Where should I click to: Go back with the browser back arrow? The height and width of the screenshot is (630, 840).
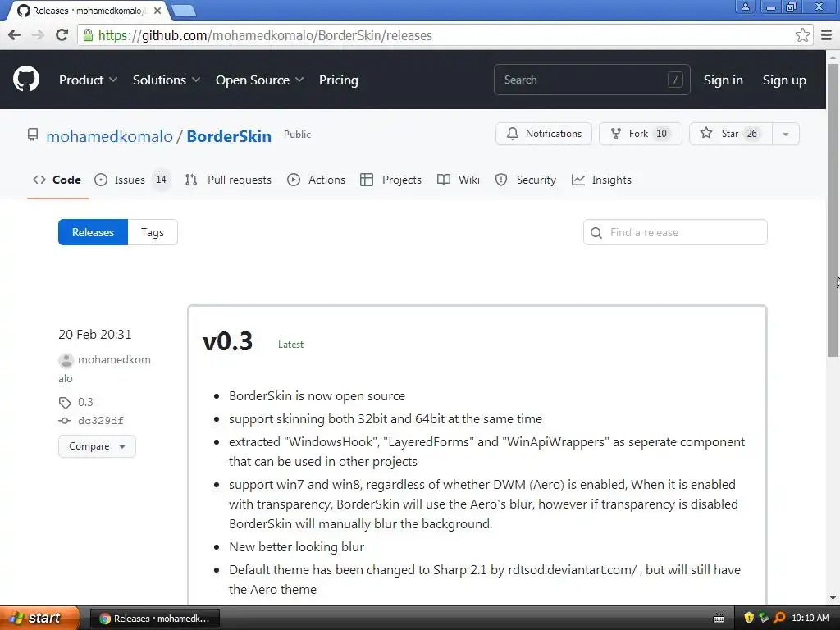coord(15,35)
